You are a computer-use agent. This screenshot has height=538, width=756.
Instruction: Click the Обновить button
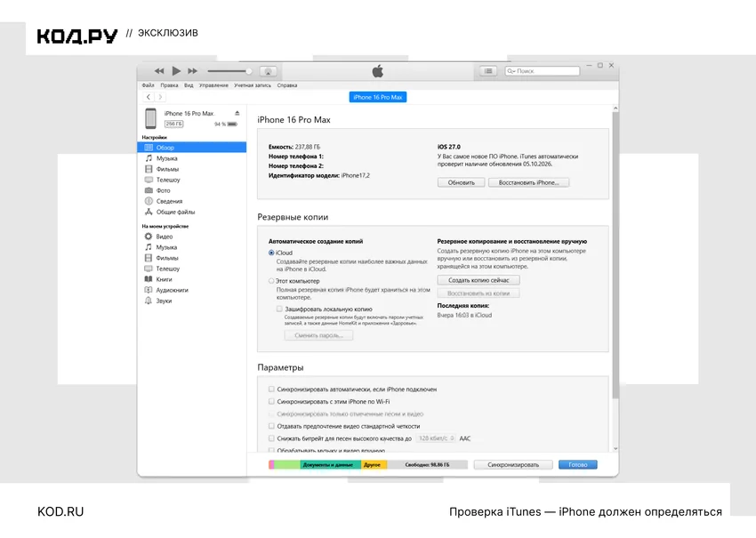tap(461, 182)
